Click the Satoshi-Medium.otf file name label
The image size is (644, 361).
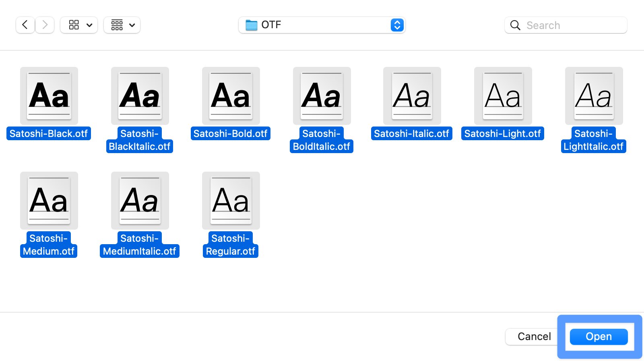click(x=49, y=245)
